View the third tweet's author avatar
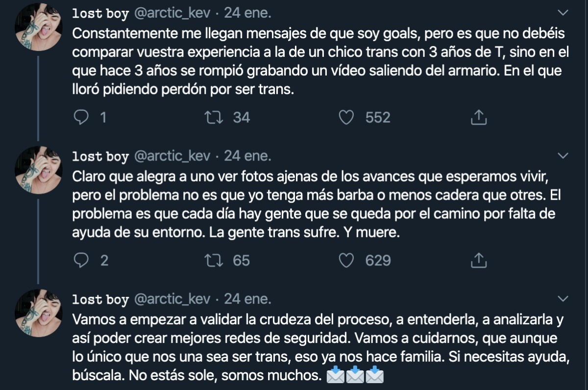Screen dimensions: 588x390 39,313
